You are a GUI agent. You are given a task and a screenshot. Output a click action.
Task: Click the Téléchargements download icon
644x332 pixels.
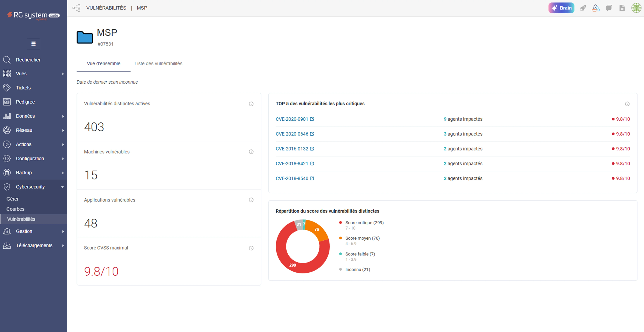point(7,246)
